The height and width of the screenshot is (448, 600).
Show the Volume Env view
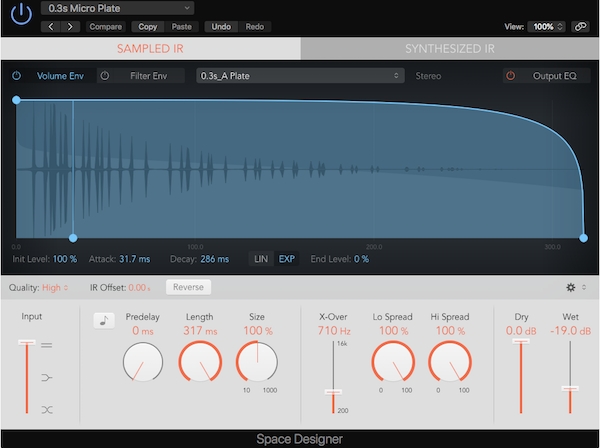[x=60, y=76]
